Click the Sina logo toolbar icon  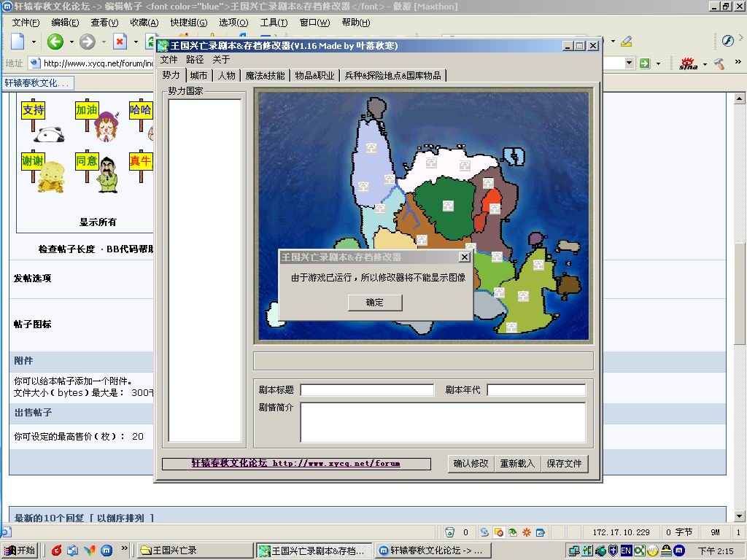(688, 63)
